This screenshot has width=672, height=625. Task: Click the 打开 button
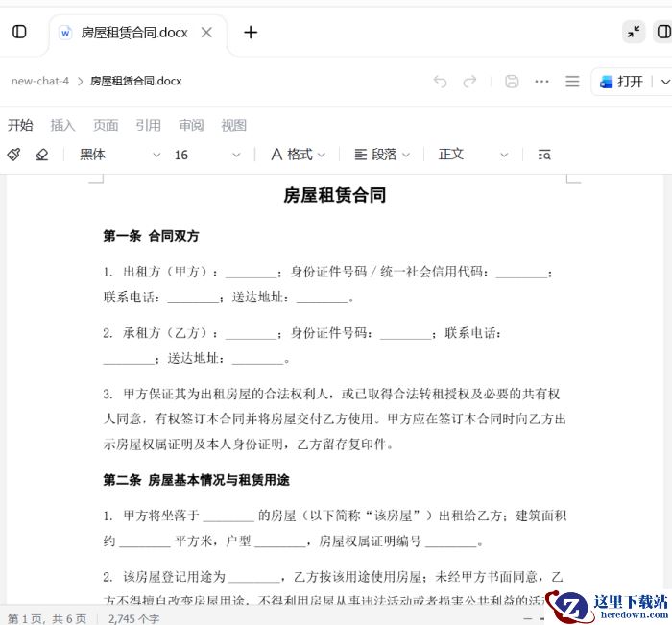point(621,81)
